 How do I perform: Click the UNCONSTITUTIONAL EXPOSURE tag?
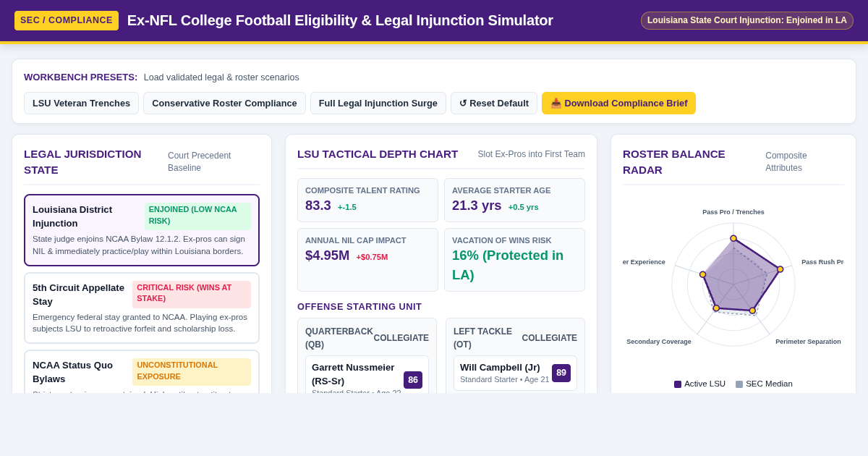pyautogui.click(x=192, y=371)
